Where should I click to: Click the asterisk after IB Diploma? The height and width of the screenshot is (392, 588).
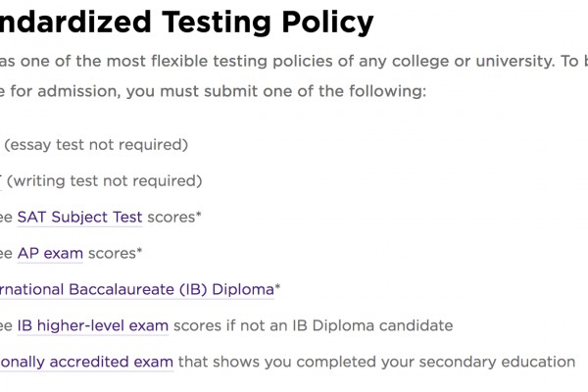pyautogui.click(x=277, y=287)
